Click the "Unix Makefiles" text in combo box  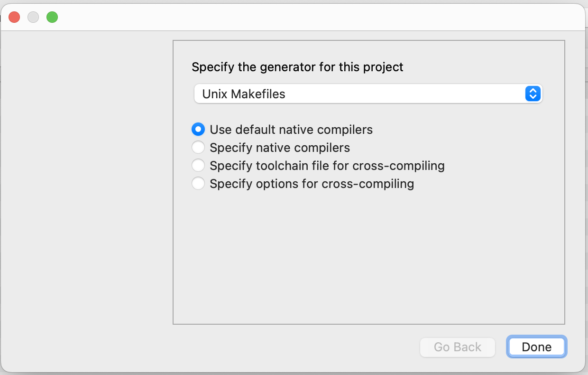pyautogui.click(x=244, y=94)
